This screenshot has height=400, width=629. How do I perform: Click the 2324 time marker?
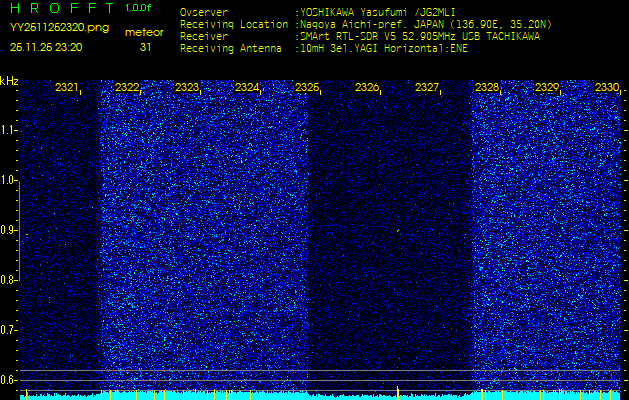tap(247, 87)
